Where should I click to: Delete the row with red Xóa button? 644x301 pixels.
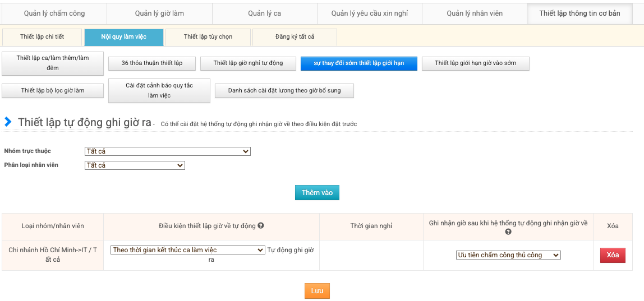pyautogui.click(x=613, y=255)
